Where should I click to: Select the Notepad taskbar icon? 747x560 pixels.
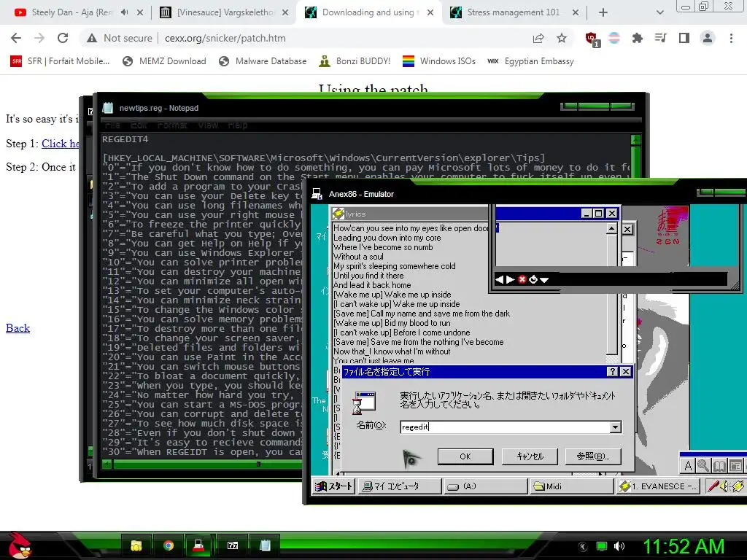pos(265,545)
